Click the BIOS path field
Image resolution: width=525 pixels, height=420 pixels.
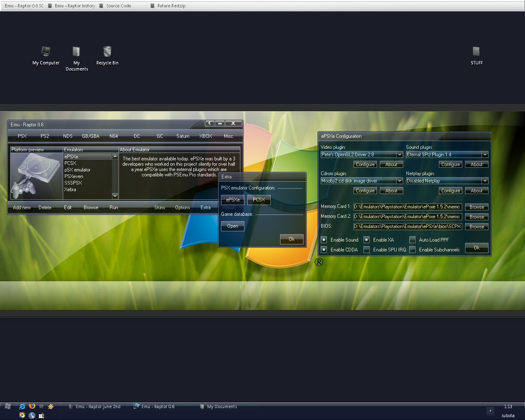(408, 226)
